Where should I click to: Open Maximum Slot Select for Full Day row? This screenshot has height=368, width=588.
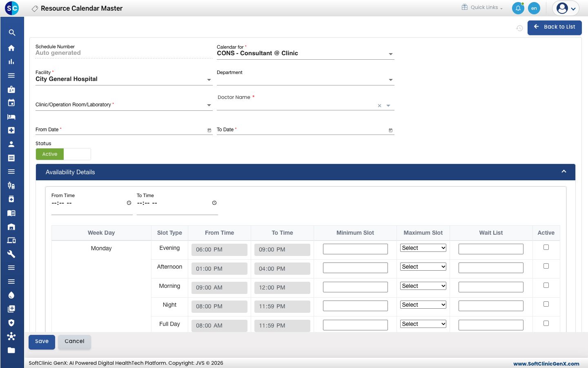[423, 324]
